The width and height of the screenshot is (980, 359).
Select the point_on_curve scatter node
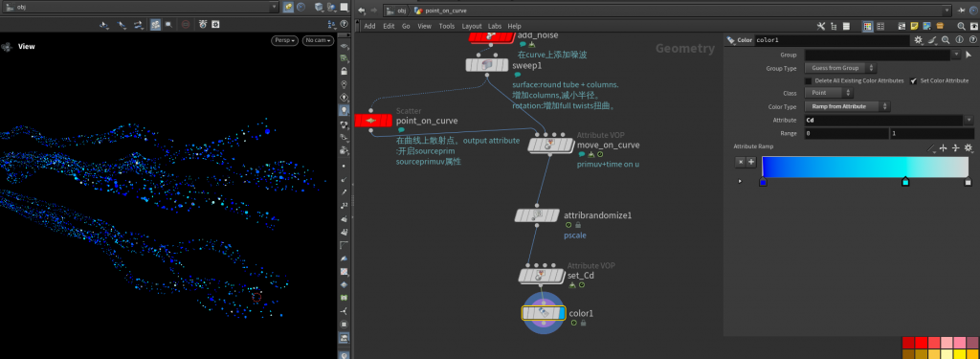pyautogui.click(x=373, y=120)
